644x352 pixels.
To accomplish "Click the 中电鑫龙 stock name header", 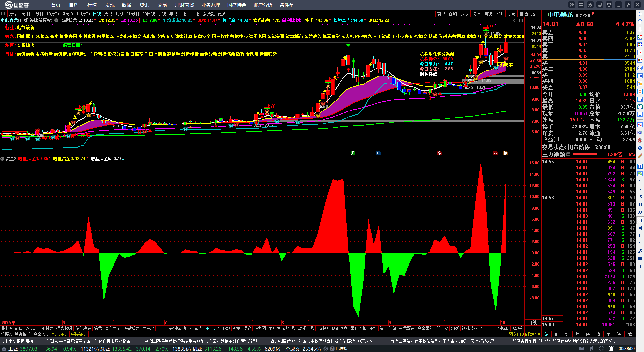I will coord(560,15).
